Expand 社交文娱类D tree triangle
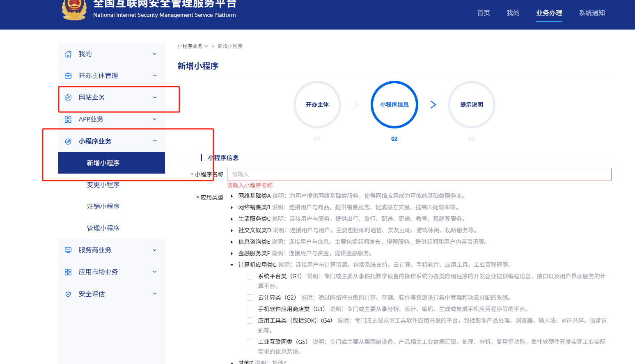 [x=232, y=231]
